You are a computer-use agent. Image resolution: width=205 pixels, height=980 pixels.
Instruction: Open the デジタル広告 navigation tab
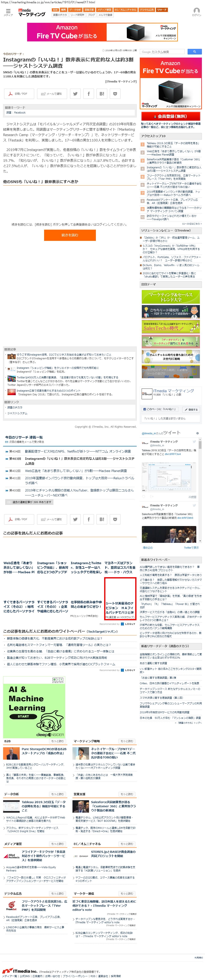[x=147, y=10]
